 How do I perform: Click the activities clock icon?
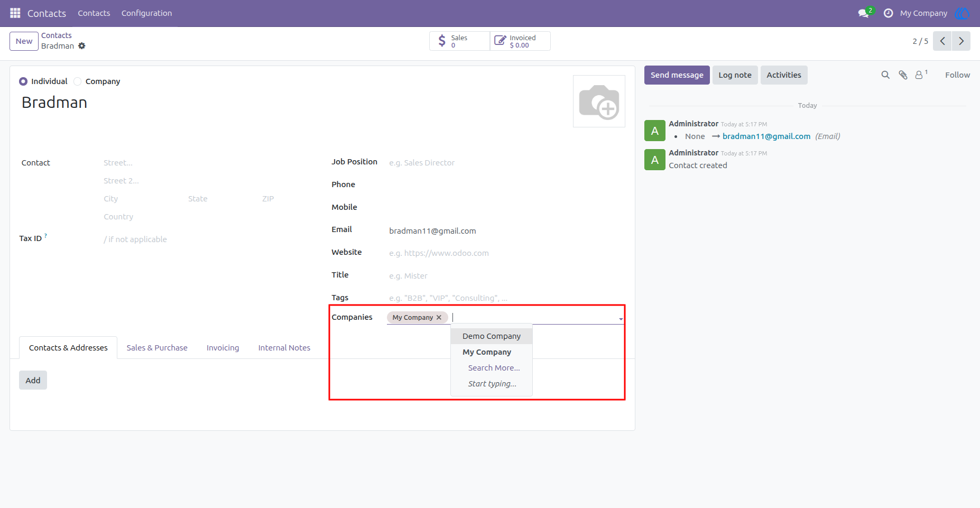click(x=889, y=13)
